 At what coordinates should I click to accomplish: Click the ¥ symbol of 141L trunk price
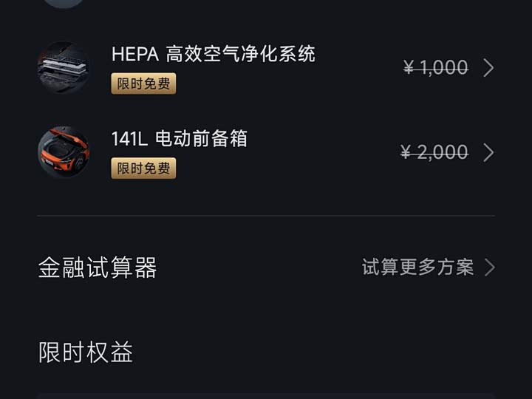coord(406,152)
